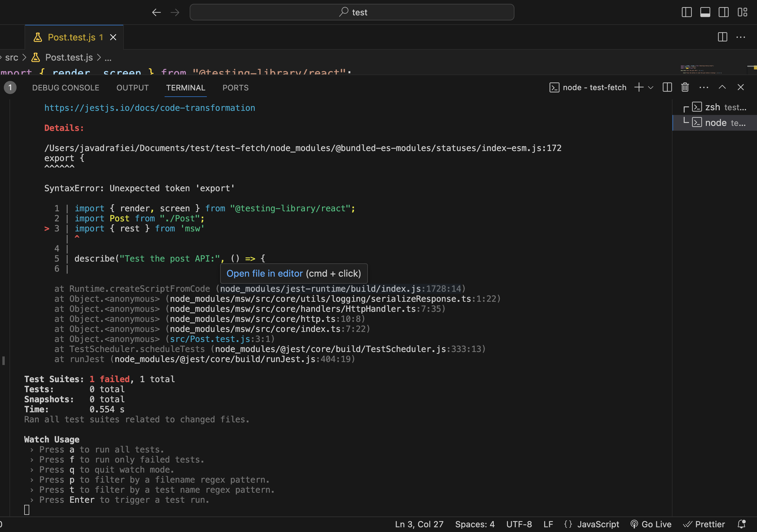The image size is (757, 532).
Task: Click the Post.test.js breadcrumb
Action: (x=69, y=58)
